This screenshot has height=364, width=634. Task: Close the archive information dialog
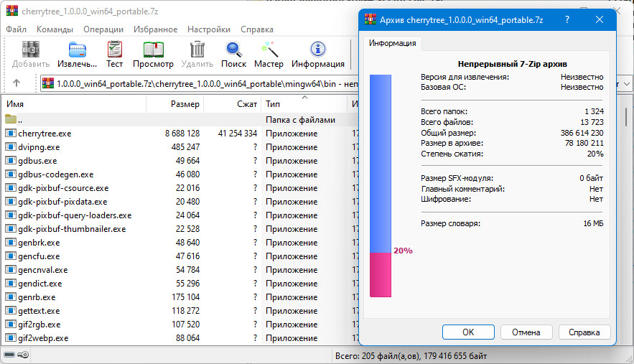click(600, 19)
